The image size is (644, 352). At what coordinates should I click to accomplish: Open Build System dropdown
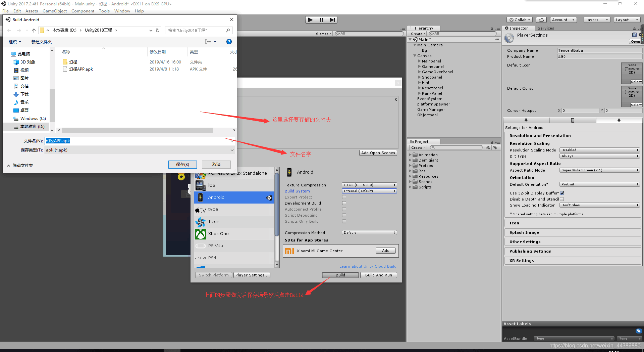pyautogui.click(x=369, y=191)
